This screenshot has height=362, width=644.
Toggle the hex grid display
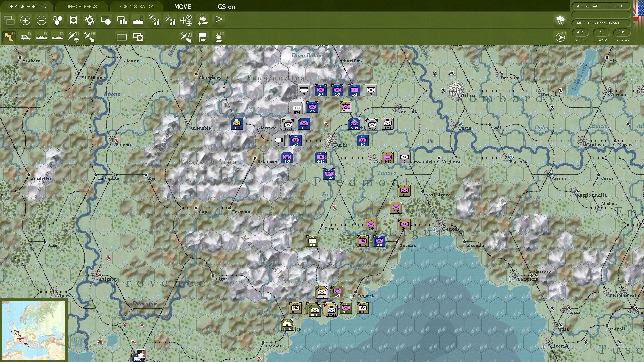(57, 20)
